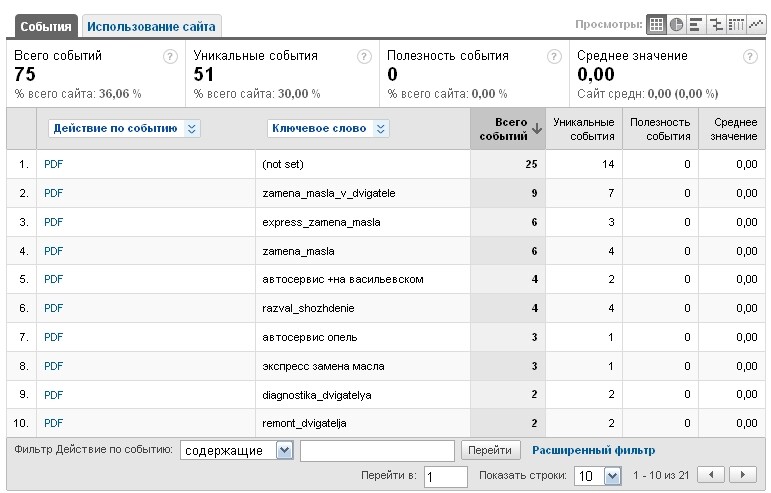Click the filter text input field
This screenshot has width=771, height=493.
(377, 451)
